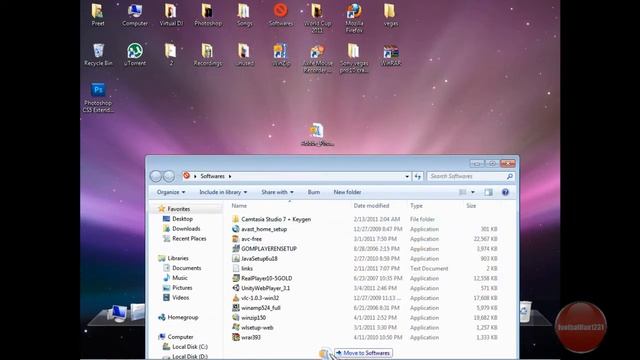
Task: Open the Share with dropdown
Action: point(278,192)
